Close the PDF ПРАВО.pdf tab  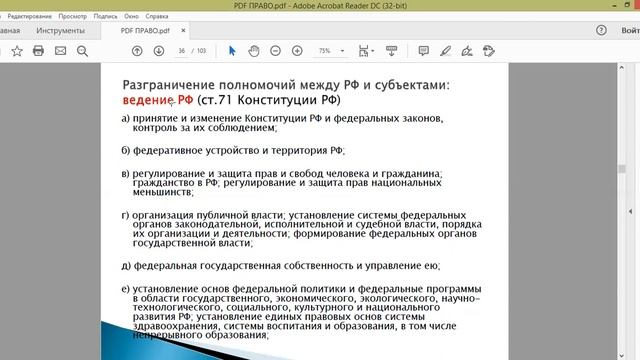click(x=183, y=30)
